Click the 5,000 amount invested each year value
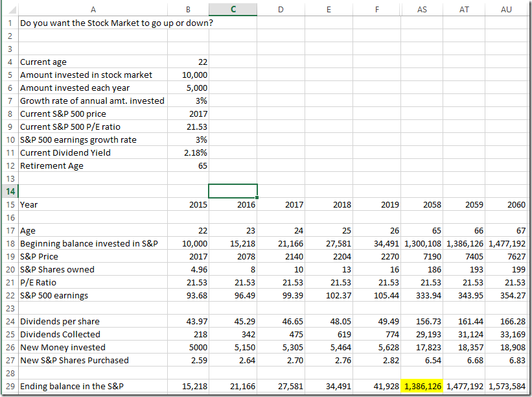Image resolution: width=532 pixels, height=397 pixels. pos(189,88)
